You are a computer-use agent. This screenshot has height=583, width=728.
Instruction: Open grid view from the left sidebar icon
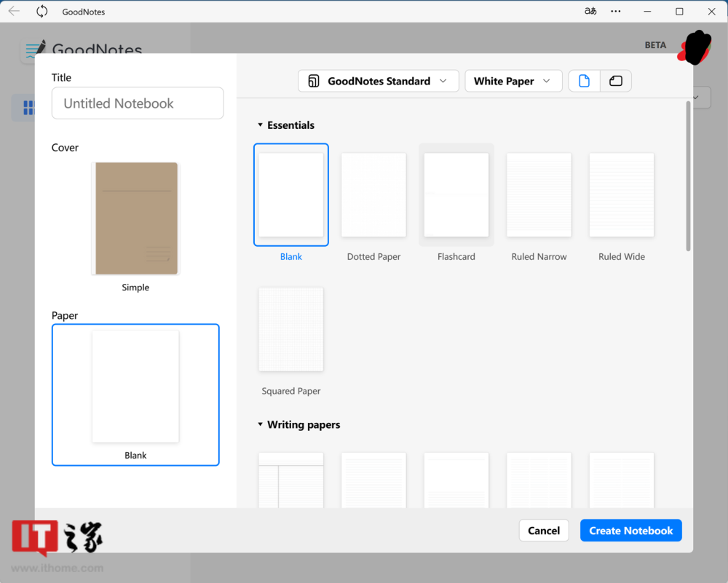[28, 107]
